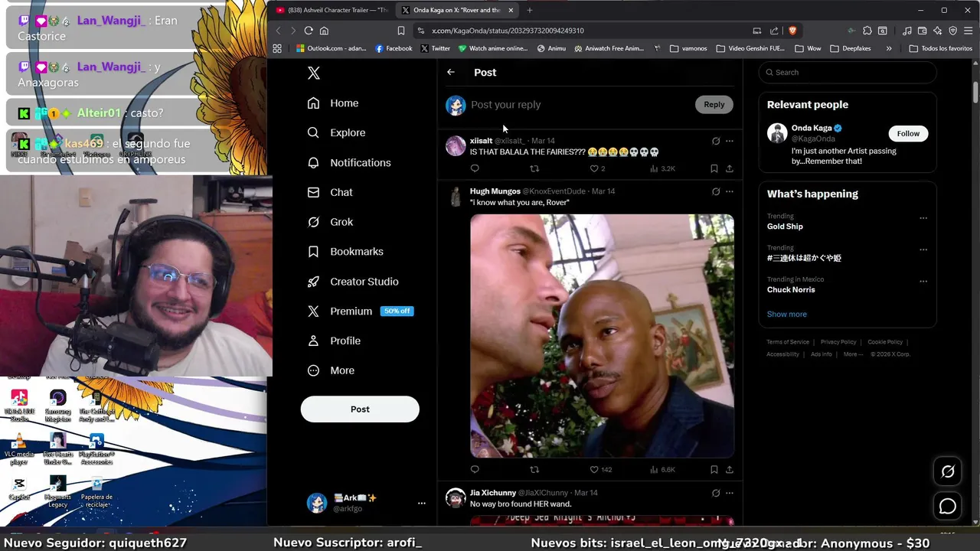The width and height of the screenshot is (980, 551).
Task: Click the Show more trends link
Action: (786, 315)
